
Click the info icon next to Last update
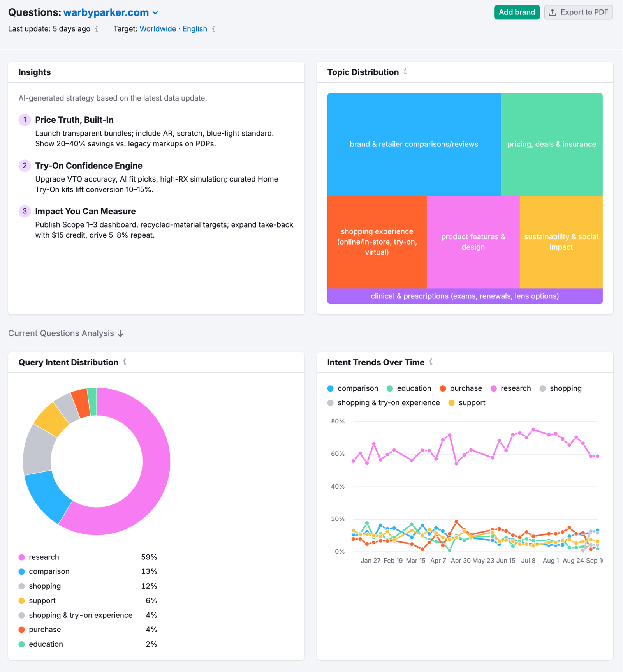pyautogui.click(x=97, y=29)
